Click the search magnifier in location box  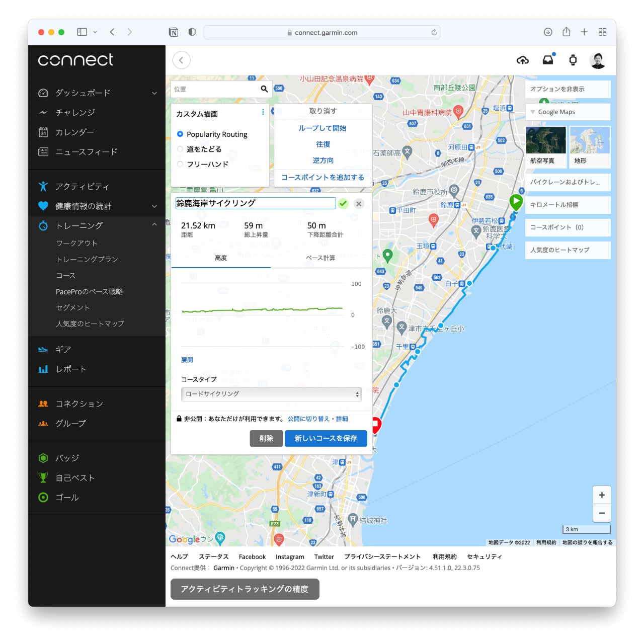(264, 89)
